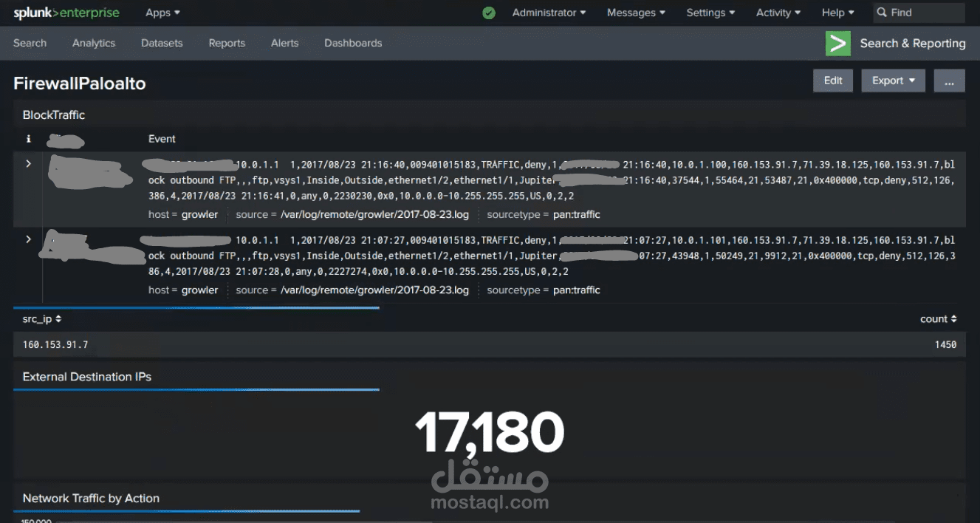Click the Splunk enterprise logo
980x523 pixels.
66,13
